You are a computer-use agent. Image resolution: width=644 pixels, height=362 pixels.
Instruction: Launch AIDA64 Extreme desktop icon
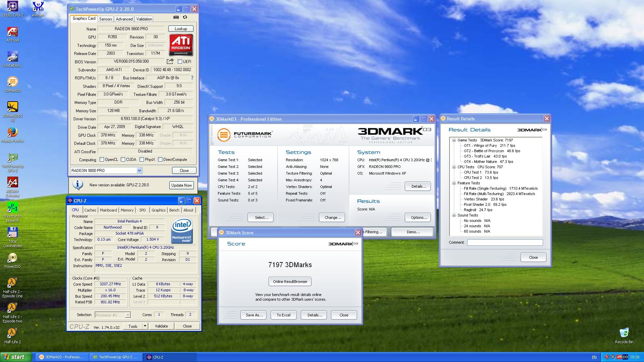pyautogui.click(x=12, y=187)
